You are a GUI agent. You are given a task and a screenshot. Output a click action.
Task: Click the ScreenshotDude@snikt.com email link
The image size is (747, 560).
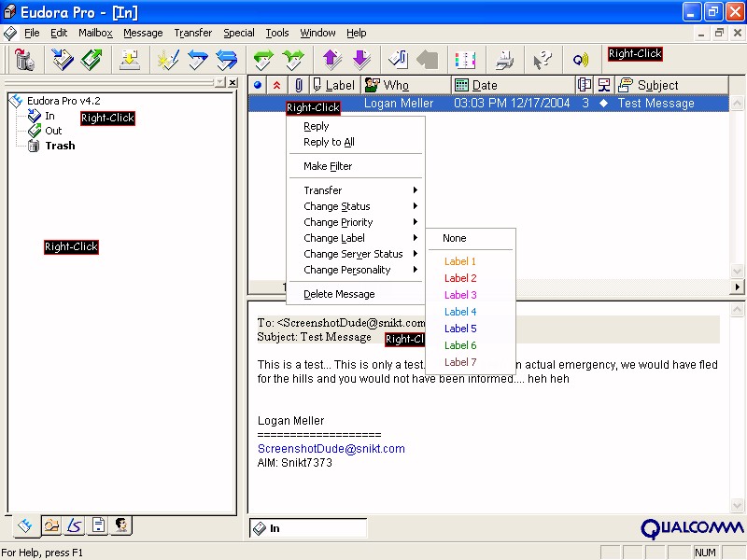(x=331, y=449)
